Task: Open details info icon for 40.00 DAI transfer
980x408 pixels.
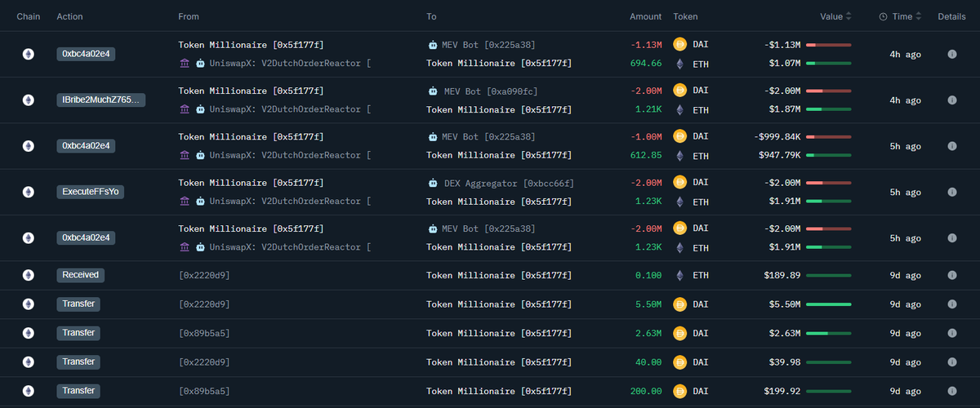Action: click(951, 361)
